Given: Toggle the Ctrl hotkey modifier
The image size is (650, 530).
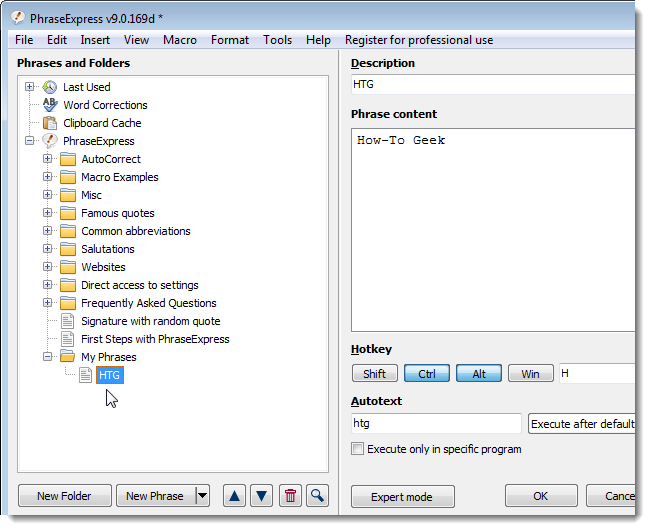Looking at the screenshot, I should coord(427,373).
